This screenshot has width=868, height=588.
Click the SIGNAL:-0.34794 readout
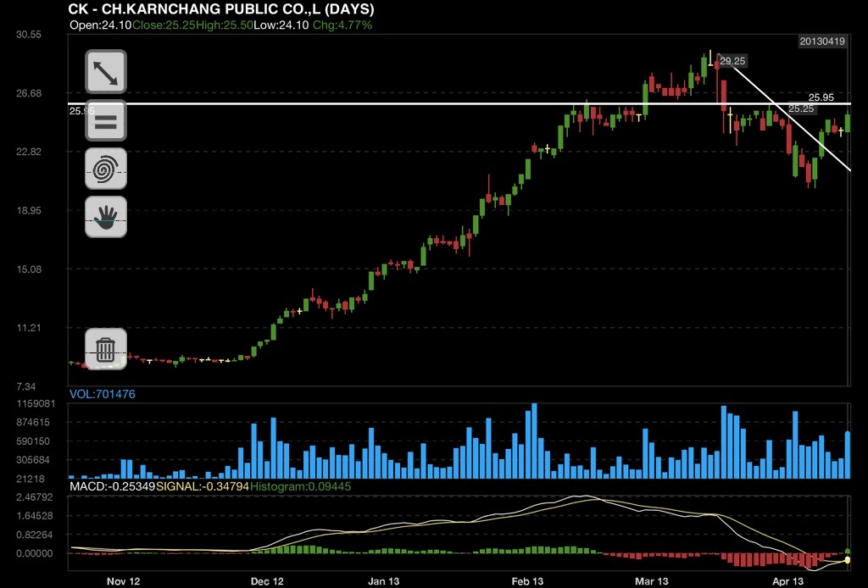[203, 486]
